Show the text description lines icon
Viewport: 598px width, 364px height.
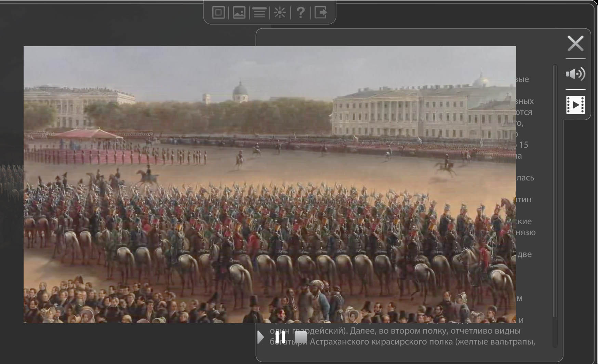260,13
